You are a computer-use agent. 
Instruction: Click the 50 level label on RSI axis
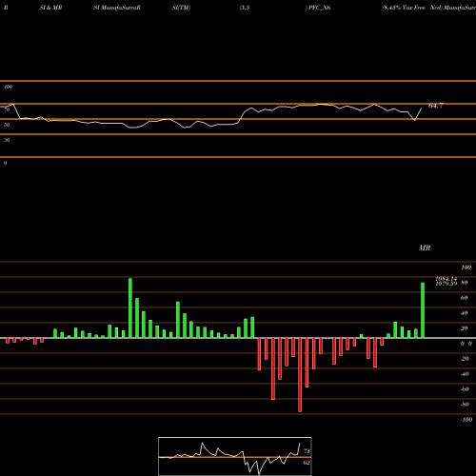coord(7,125)
